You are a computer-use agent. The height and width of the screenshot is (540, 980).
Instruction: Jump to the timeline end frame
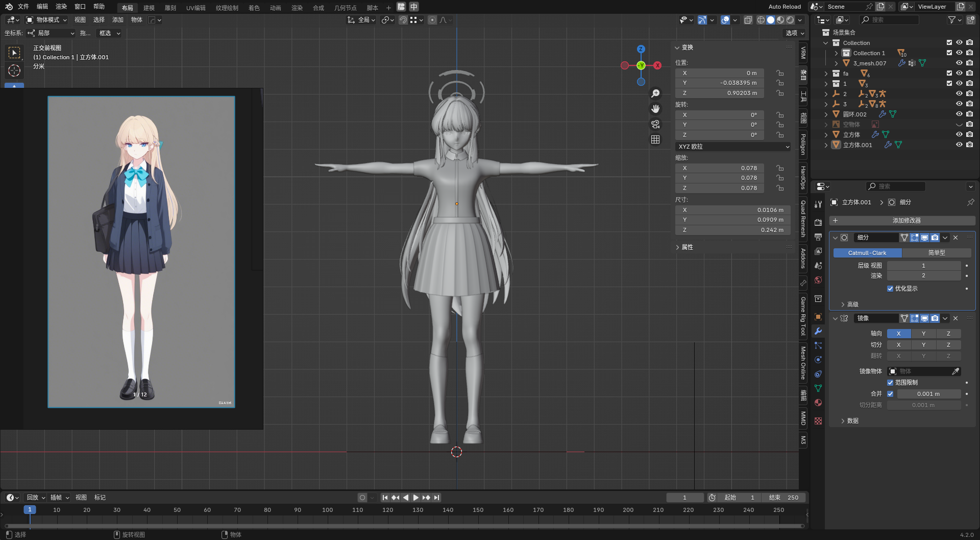pyautogui.click(x=437, y=498)
